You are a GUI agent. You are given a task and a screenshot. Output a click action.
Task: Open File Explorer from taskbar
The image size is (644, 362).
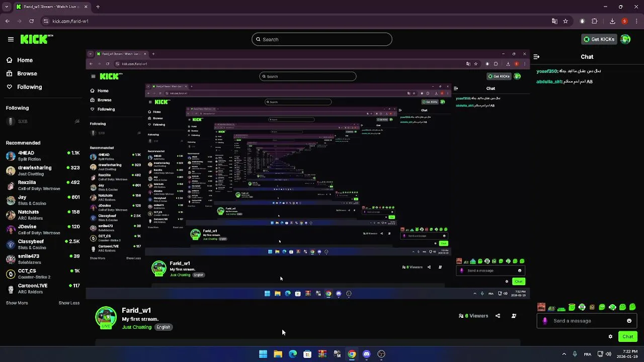coord(278,354)
